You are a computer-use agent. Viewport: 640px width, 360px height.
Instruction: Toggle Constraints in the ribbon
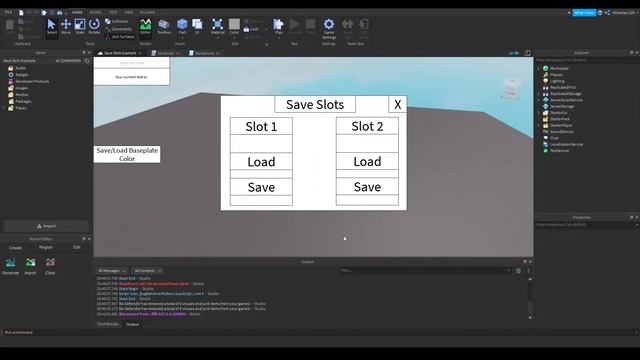(118, 29)
